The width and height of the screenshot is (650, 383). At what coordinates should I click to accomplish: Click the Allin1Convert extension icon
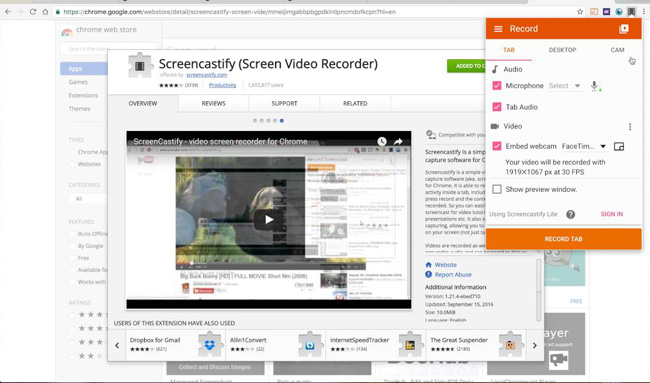coord(310,344)
